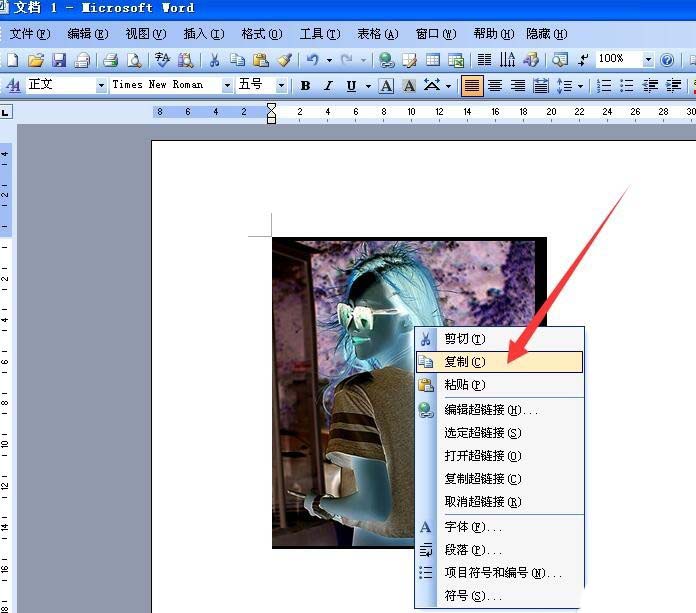The height and width of the screenshot is (613, 696).
Task: Open the 编辑(E) menu
Action: (88, 34)
